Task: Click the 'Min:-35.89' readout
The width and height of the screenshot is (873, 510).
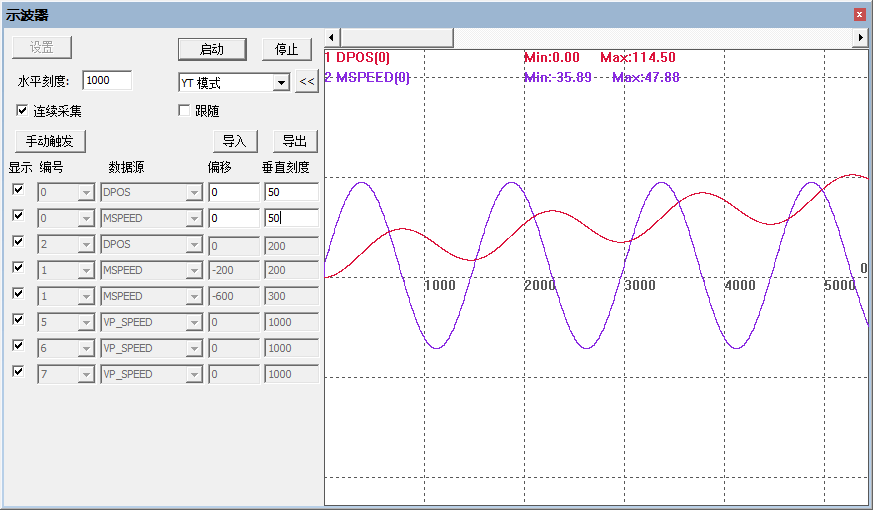Action: pyautogui.click(x=558, y=77)
